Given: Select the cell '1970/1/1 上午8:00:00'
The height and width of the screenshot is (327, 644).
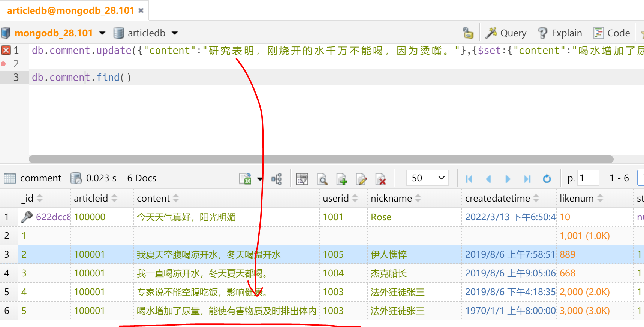Looking at the screenshot, I should click(509, 311).
